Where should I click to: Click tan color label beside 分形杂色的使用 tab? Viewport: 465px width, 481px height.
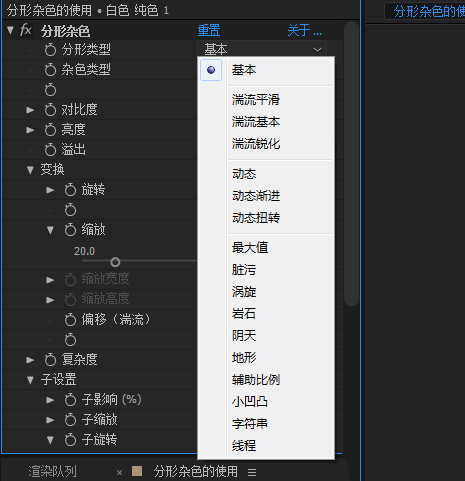coord(137,471)
